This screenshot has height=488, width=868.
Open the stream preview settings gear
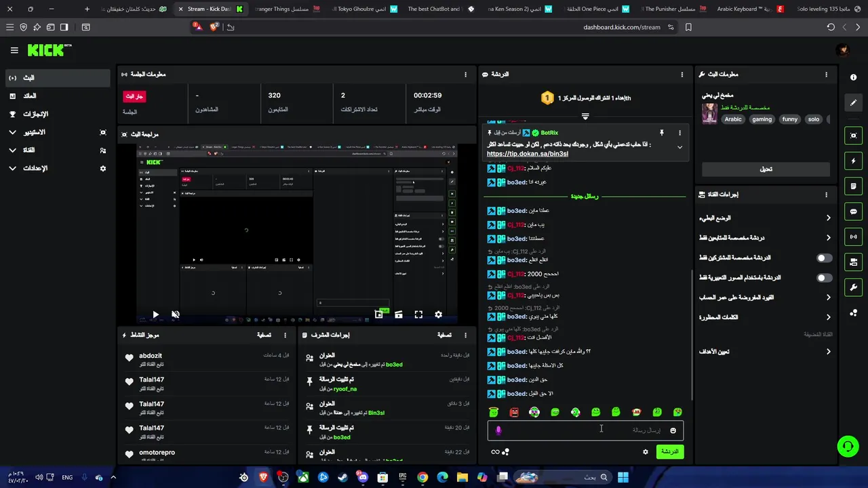pyautogui.click(x=438, y=314)
